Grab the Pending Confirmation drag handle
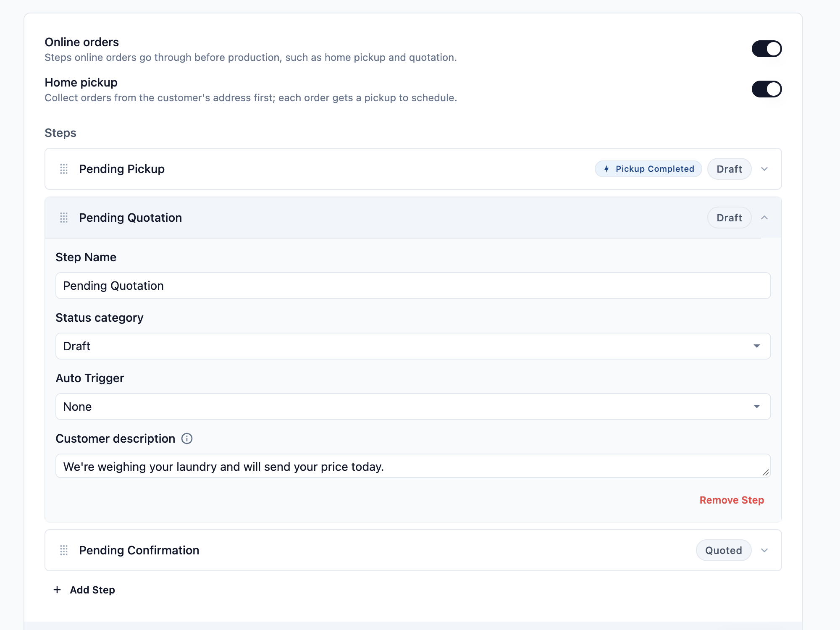 [x=64, y=550]
